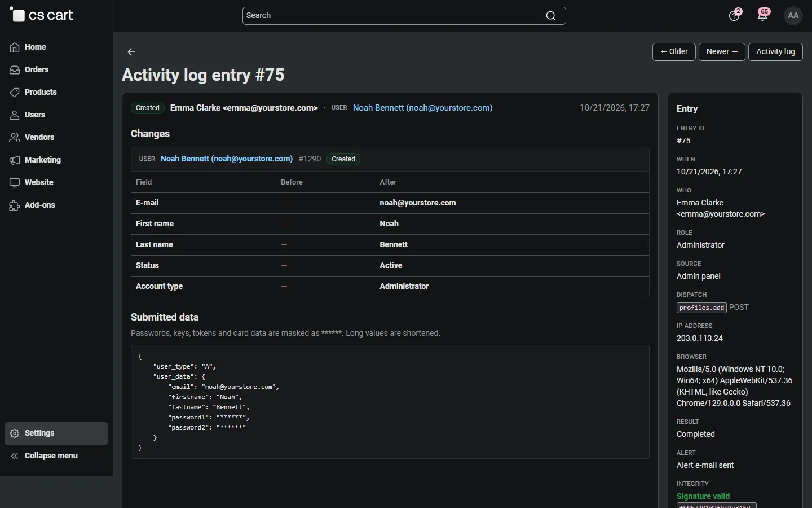Click the Created badge beside Emma Clarke

[x=148, y=108]
